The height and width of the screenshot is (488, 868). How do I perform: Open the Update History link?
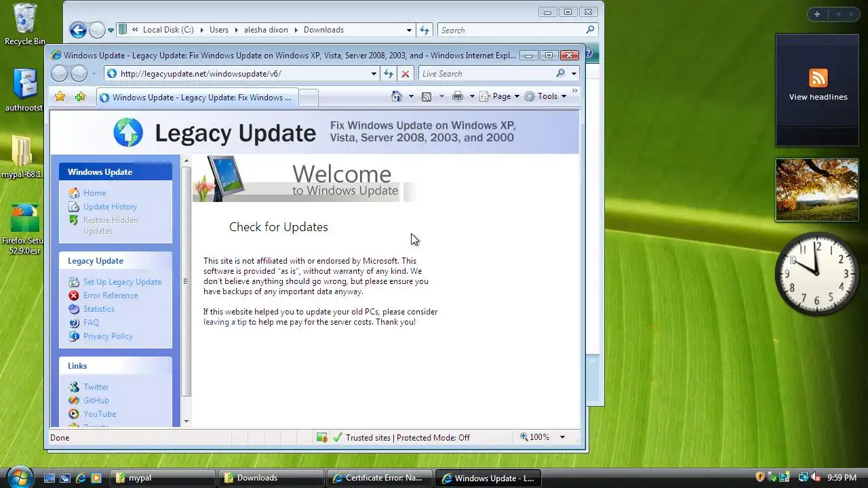click(110, 206)
